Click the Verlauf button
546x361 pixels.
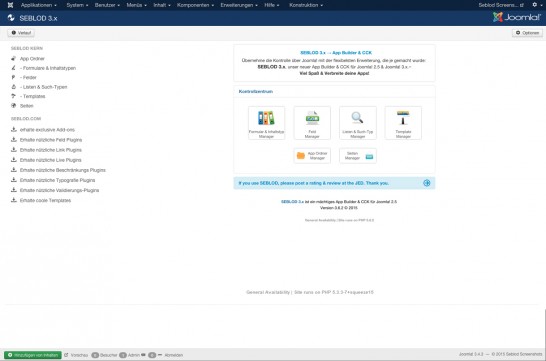(x=21, y=33)
